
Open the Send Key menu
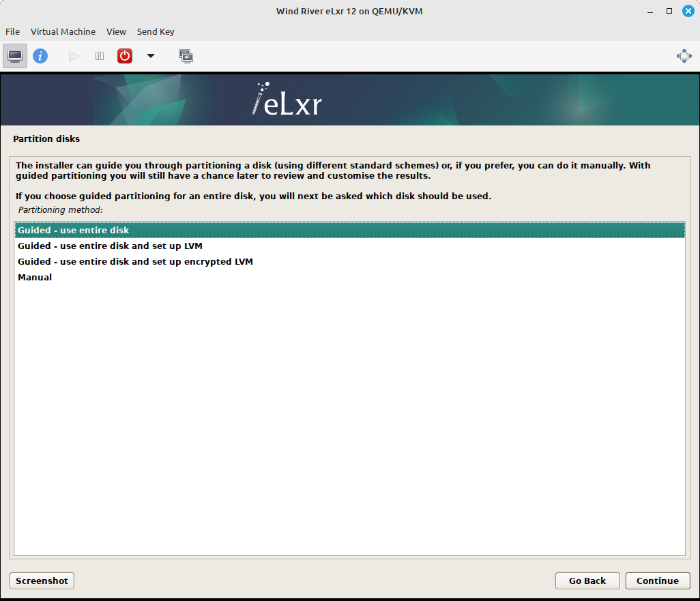coord(156,31)
